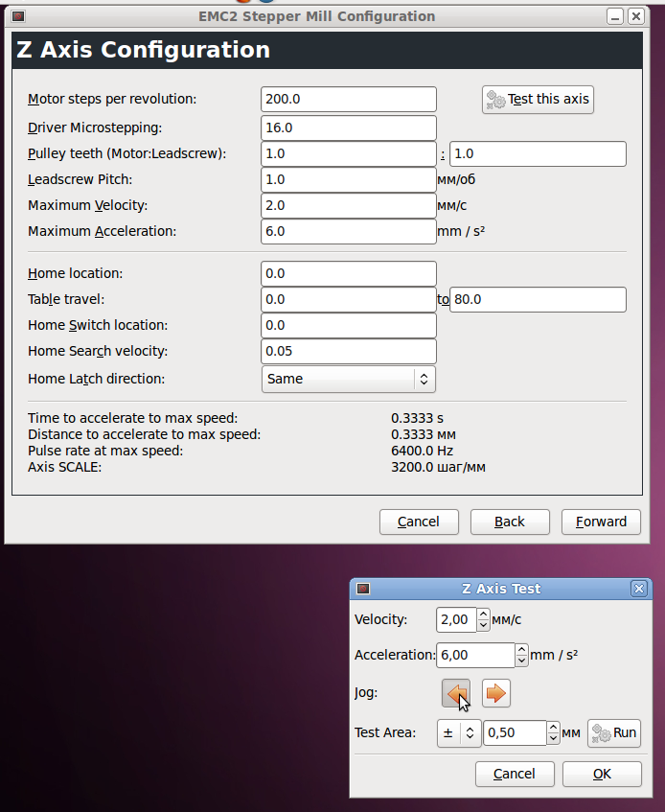Decrease Velocity using the down stepper arrow
The image size is (665, 812).
pos(483,626)
